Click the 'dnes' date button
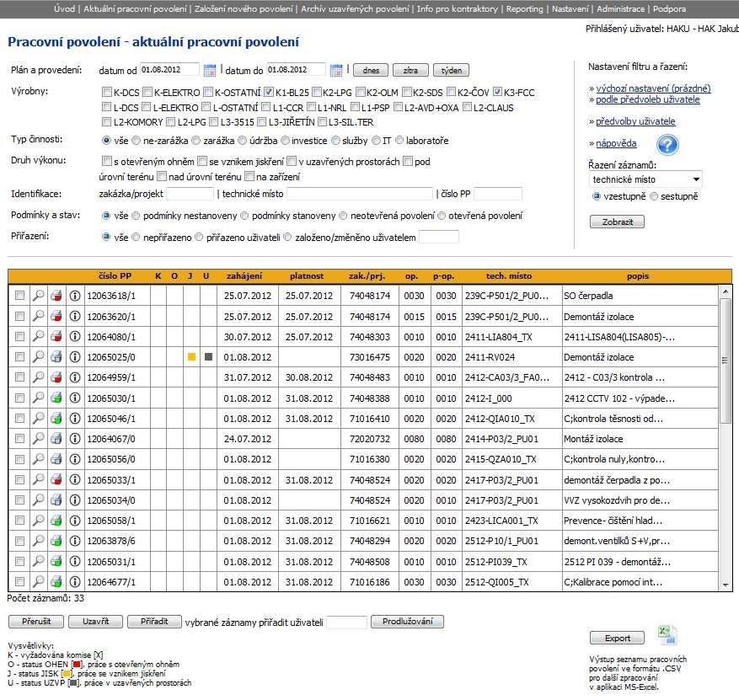739x700 pixels. (x=371, y=70)
